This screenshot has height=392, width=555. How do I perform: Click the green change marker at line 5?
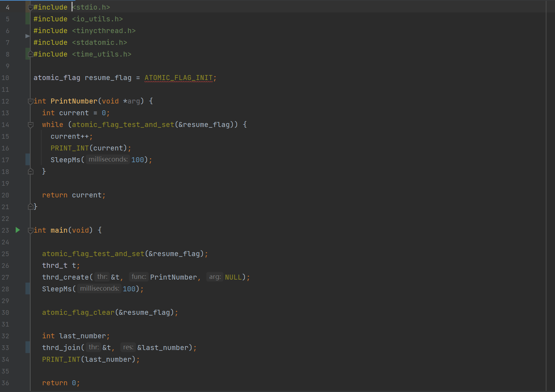[28, 19]
